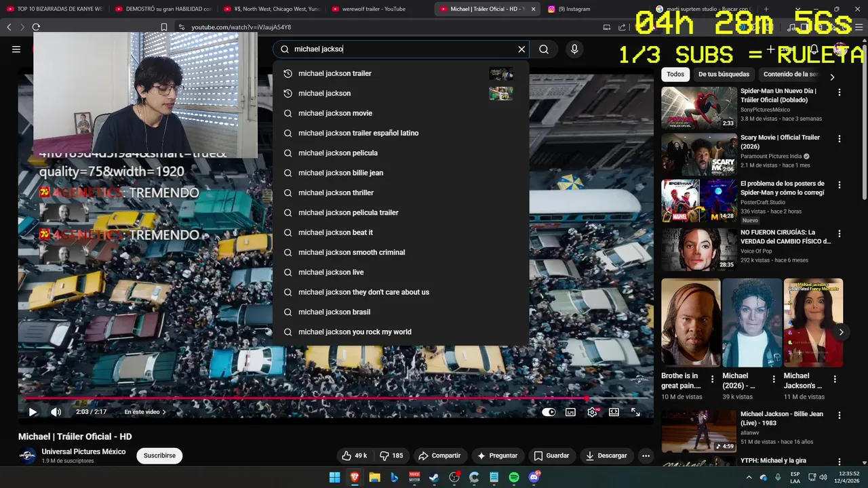868x488 pixels.
Task: Enter fullscreen mode in the player
Action: coord(635,411)
